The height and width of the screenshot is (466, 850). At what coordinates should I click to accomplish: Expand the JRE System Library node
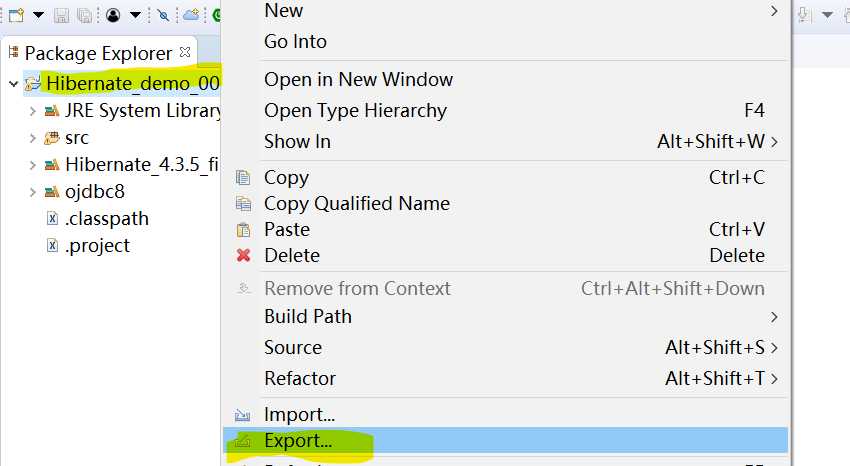(32, 111)
